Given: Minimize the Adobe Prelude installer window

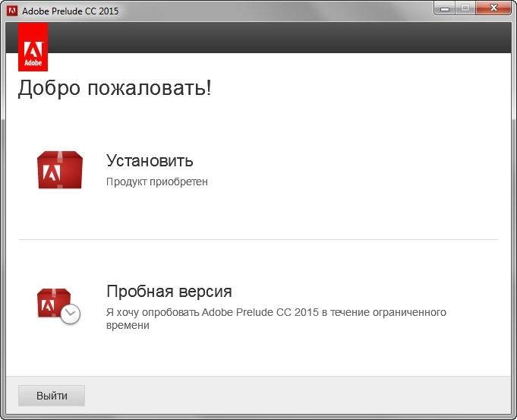Looking at the screenshot, I should [445, 8].
